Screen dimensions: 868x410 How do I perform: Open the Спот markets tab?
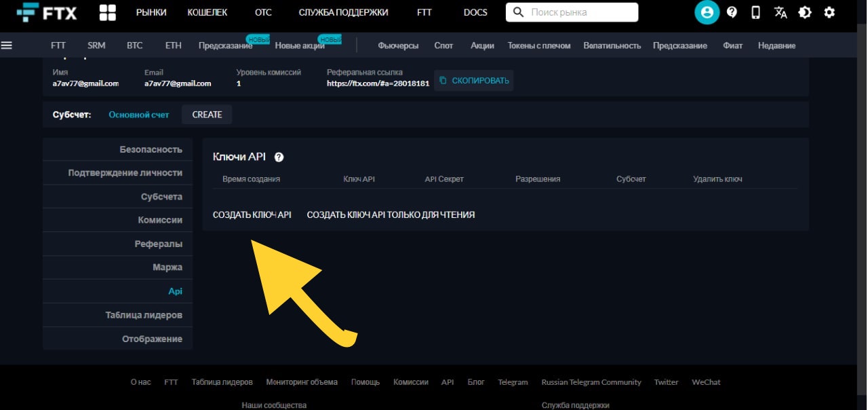click(444, 45)
